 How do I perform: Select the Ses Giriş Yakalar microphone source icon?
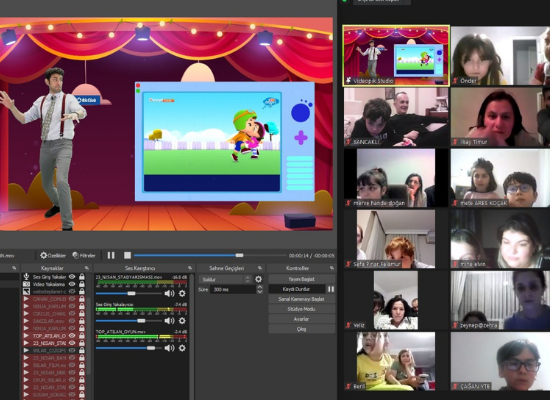(26, 277)
